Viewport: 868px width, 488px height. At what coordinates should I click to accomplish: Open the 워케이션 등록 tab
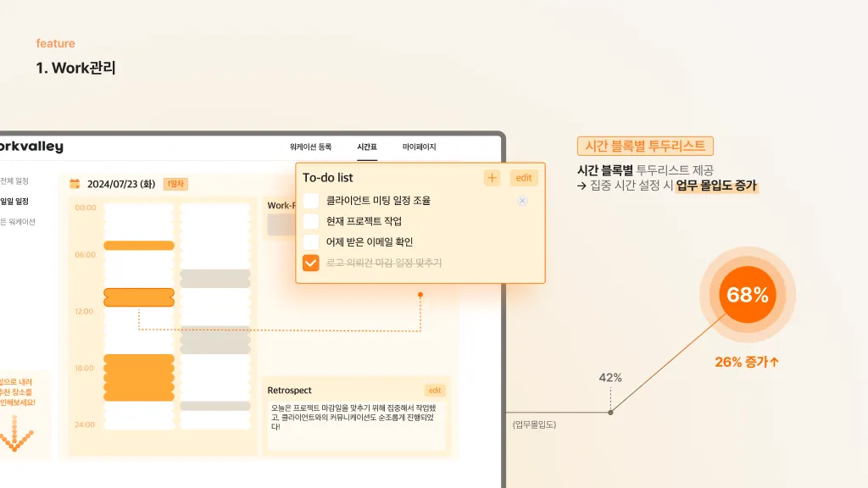click(x=310, y=147)
